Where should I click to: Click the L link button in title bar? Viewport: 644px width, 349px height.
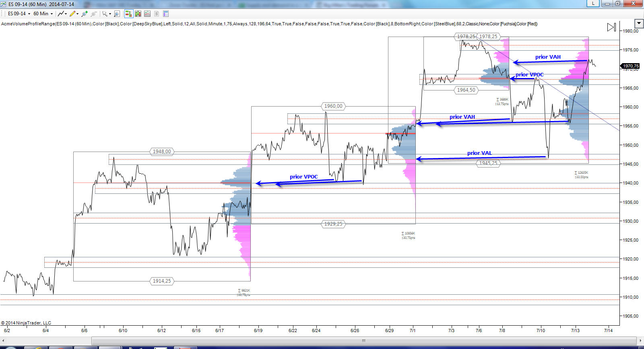pos(593,3)
